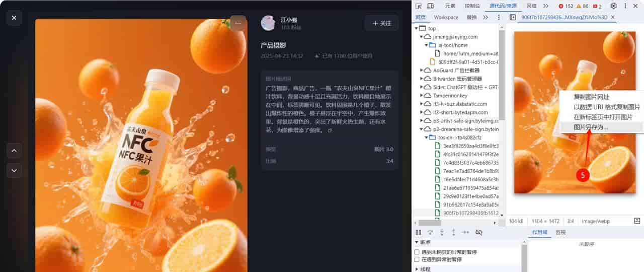
Task: Expand the Bitwarden 密码管理器 node
Action: coord(422,79)
